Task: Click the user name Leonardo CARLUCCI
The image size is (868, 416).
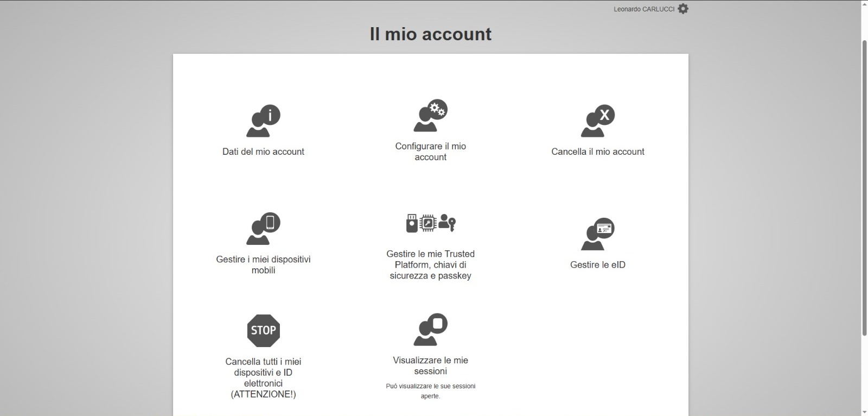Action: click(x=644, y=9)
